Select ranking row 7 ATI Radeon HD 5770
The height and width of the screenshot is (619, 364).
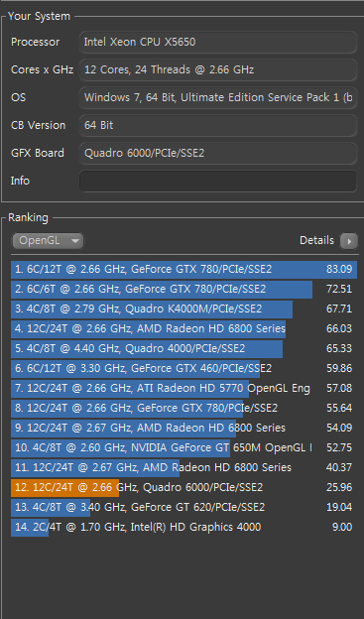click(x=183, y=388)
